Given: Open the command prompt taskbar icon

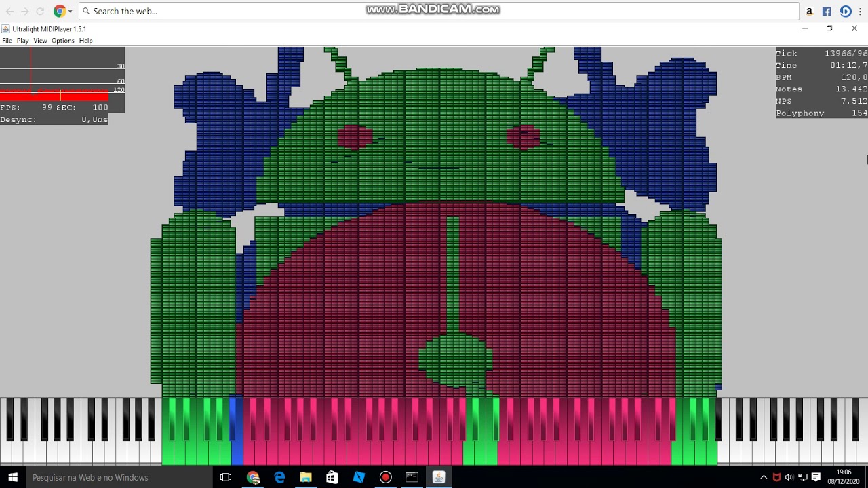Looking at the screenshot, I should pyautogui.click(x=412, y=477).
